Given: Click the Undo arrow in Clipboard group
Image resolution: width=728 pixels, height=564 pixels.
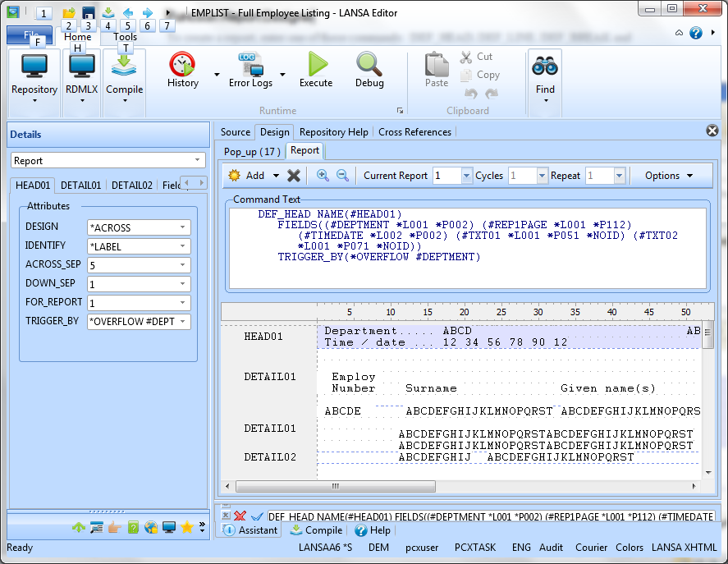Looking at the screenshot, I should 471,94.
